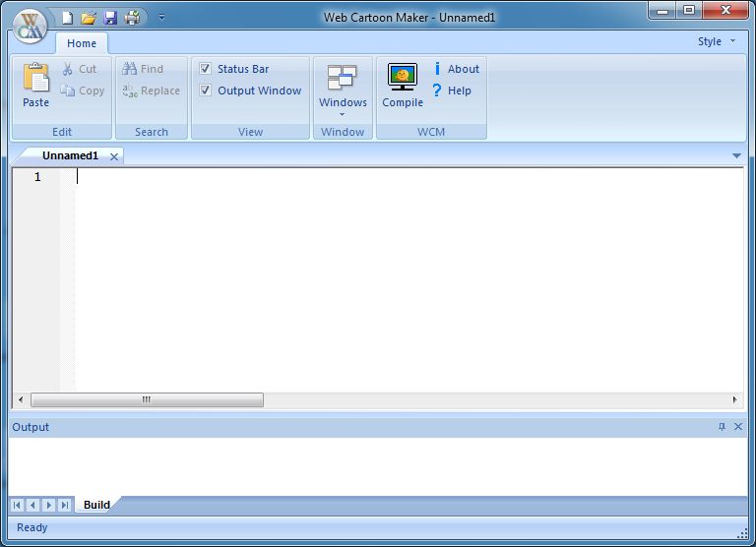Click the horizontal scrollbar thumb in editor
The height and width of the screenshot is (547, 756).
[x=147, y=399]
